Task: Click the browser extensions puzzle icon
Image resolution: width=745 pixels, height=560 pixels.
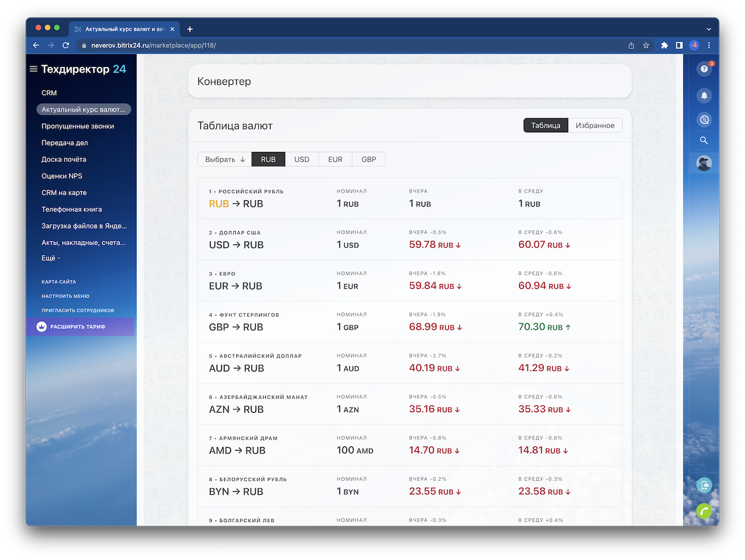Action: (x=664, y=45)
